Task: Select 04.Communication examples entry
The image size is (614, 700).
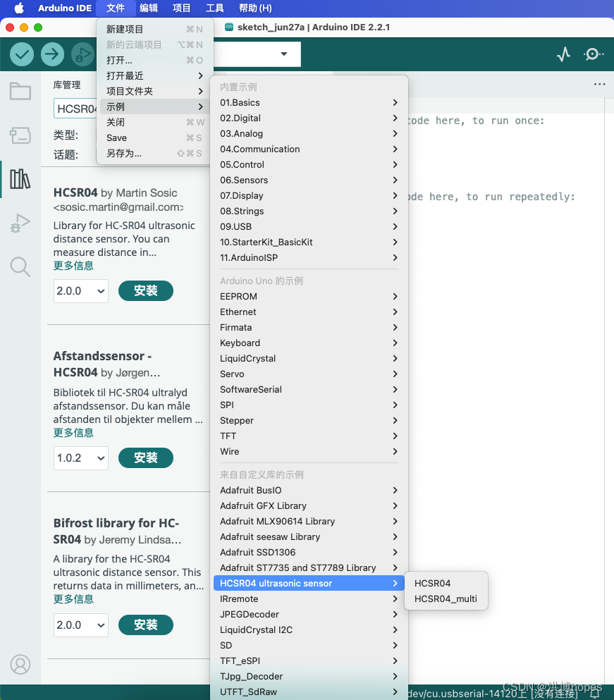Action: click(x=309, y=149)
